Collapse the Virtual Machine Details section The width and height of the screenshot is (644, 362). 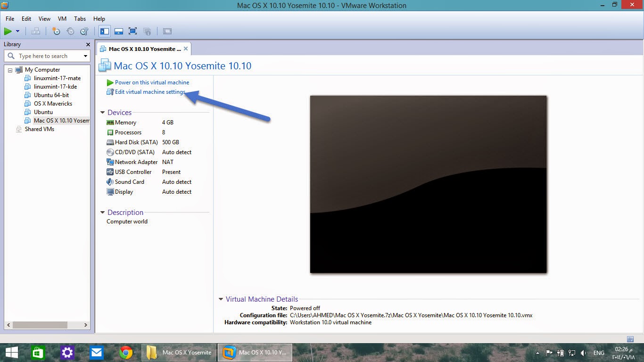(x=221, y=299)
